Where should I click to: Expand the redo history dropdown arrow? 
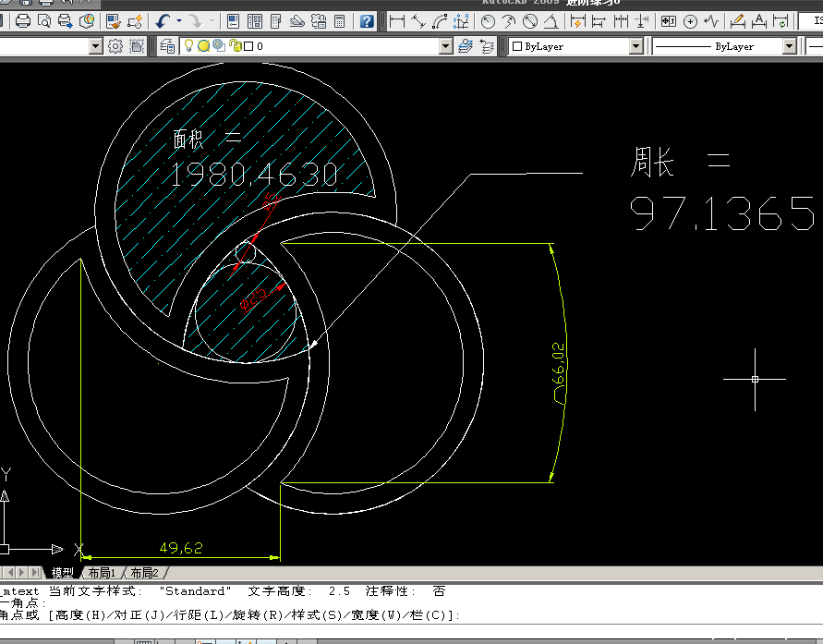coord(212,21)
